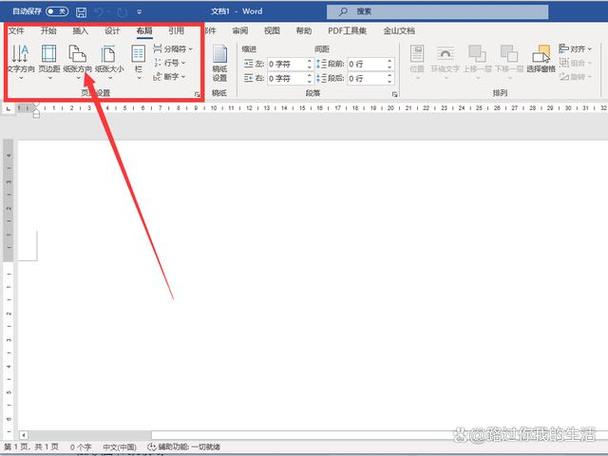This screenshot has width=608, height=456.
Task: Open the 位置 position menu
Action: tap(417, 61)
